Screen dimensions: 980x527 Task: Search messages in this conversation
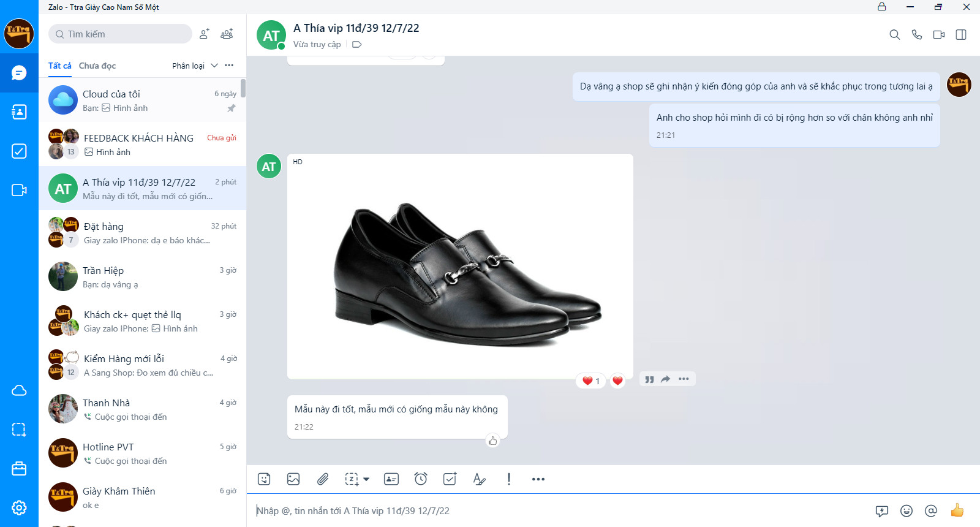894,35
